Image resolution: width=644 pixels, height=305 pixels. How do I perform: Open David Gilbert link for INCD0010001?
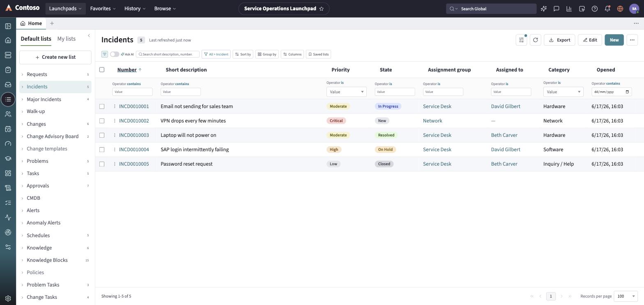[506, 106]
